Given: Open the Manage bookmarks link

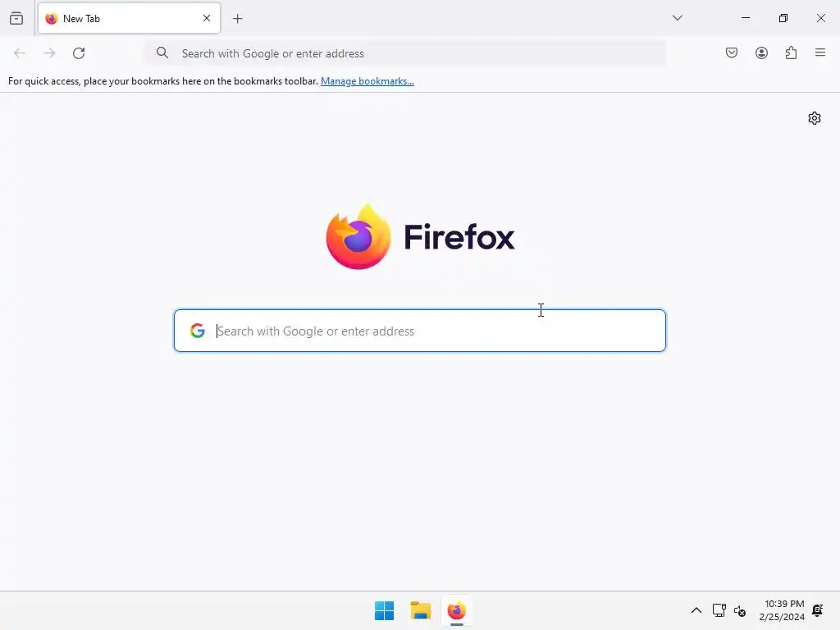Looking at the screenshot, I should click(367, 81).
